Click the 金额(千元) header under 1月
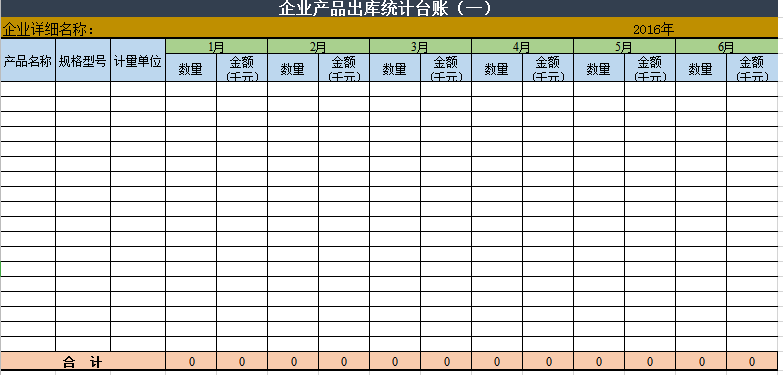 coord(242,68)
